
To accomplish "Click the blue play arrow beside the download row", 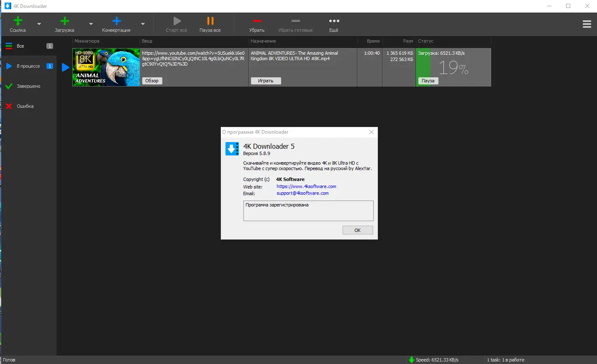I will click(65, 67).
